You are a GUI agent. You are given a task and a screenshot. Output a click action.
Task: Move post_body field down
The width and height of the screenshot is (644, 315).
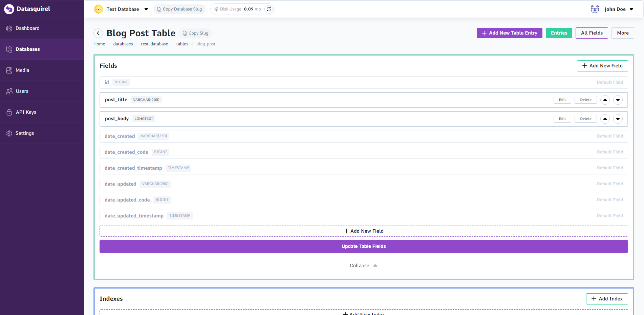(x=618, y=119)
